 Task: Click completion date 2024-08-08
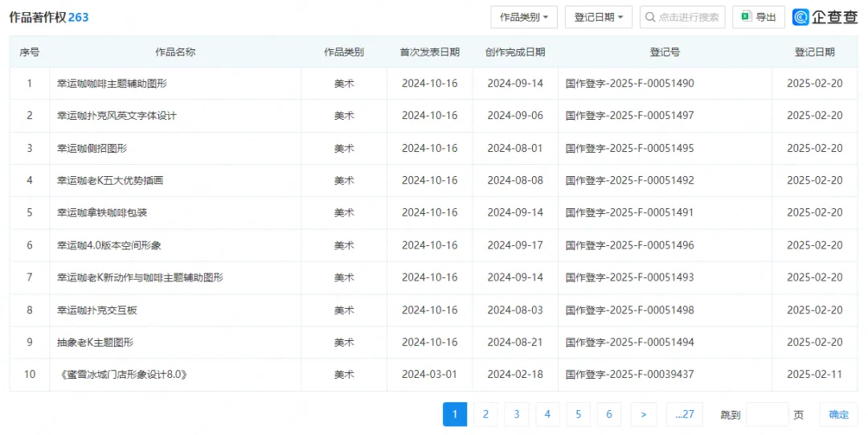[x=515, y=180]
